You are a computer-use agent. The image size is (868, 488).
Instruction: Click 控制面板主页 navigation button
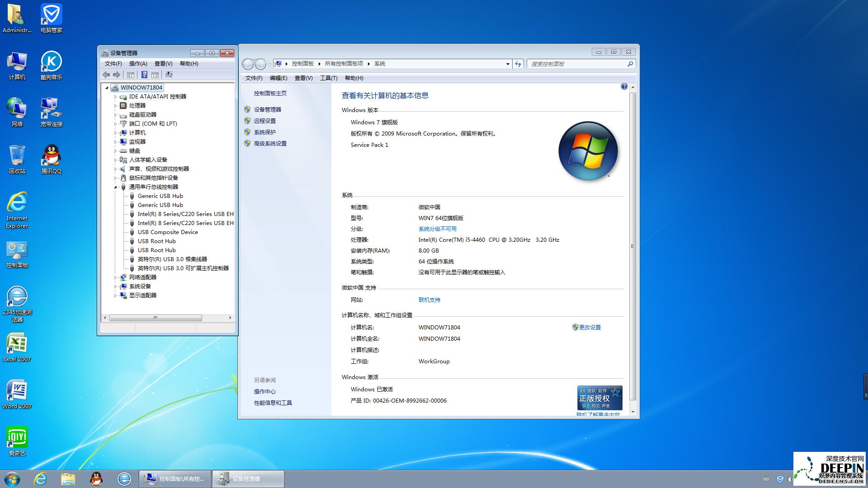pos(271,93)
